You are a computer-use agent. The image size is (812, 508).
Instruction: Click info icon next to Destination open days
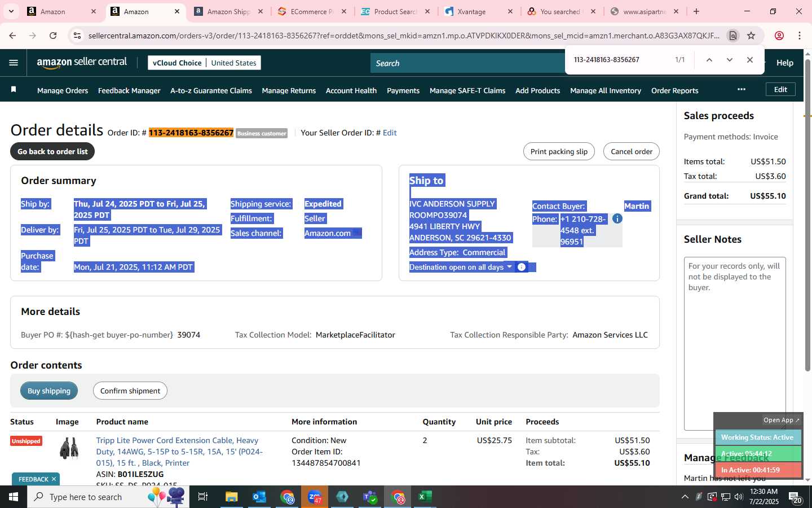coord(522,267)
